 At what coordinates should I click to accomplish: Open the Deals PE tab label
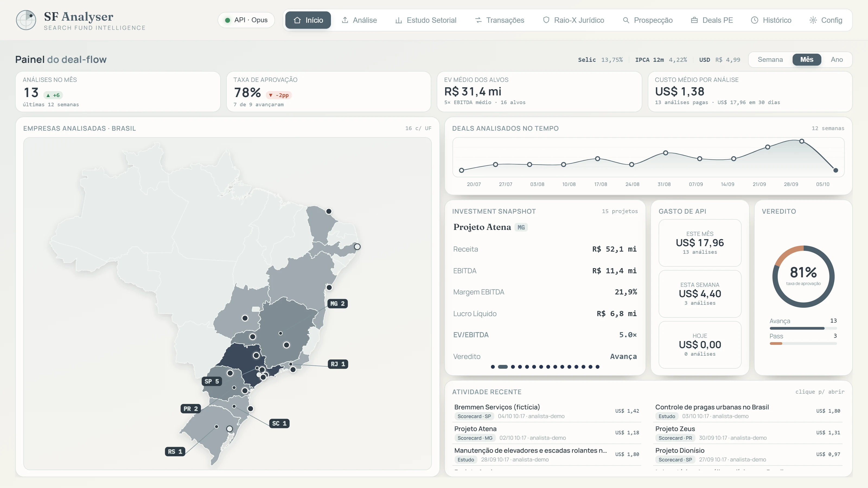click(x=718, y=20)
